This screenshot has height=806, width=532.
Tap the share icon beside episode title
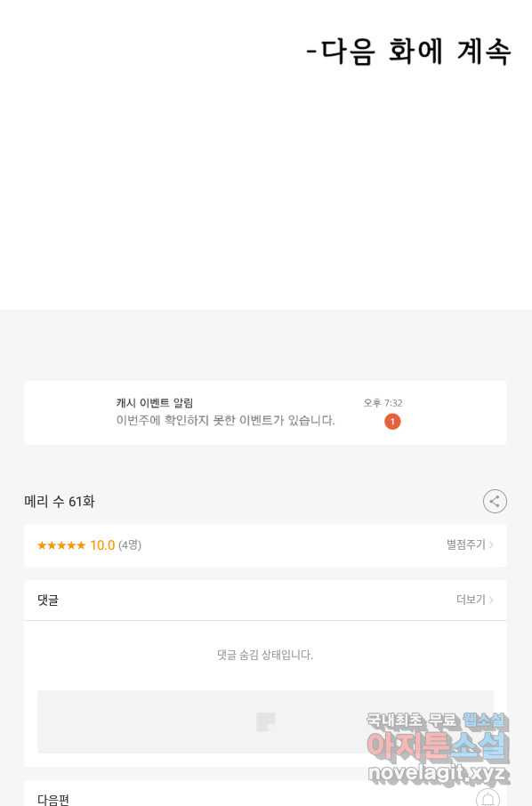pos(495,501)
